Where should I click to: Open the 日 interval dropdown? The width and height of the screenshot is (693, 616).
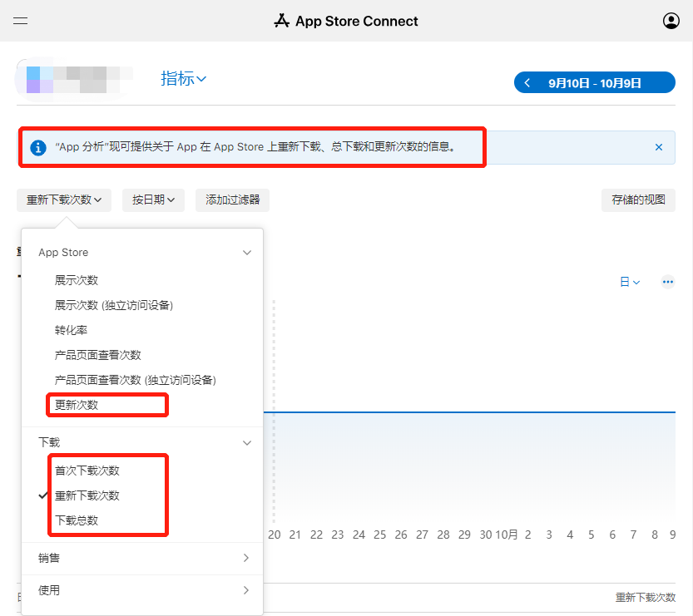click(630, 282)
